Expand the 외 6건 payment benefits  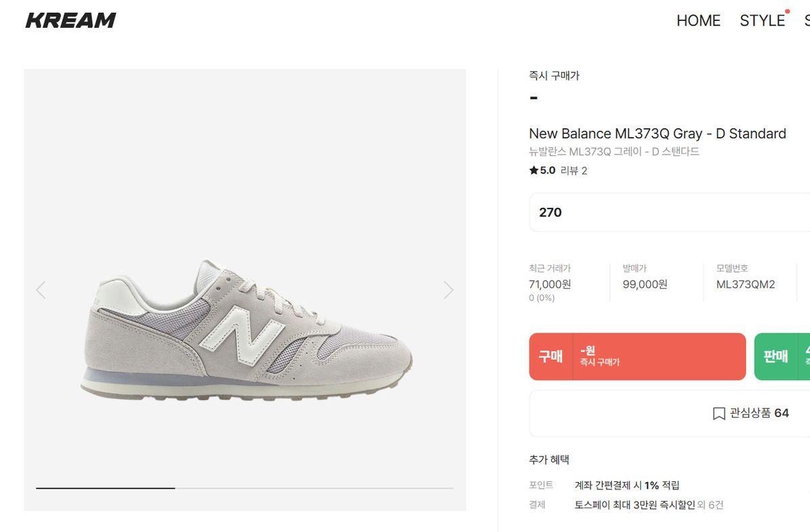coord(710,504)
